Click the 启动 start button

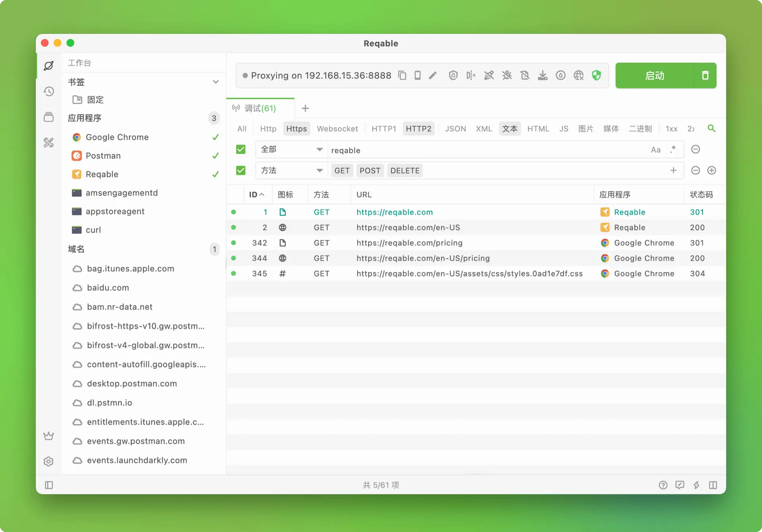655,75
